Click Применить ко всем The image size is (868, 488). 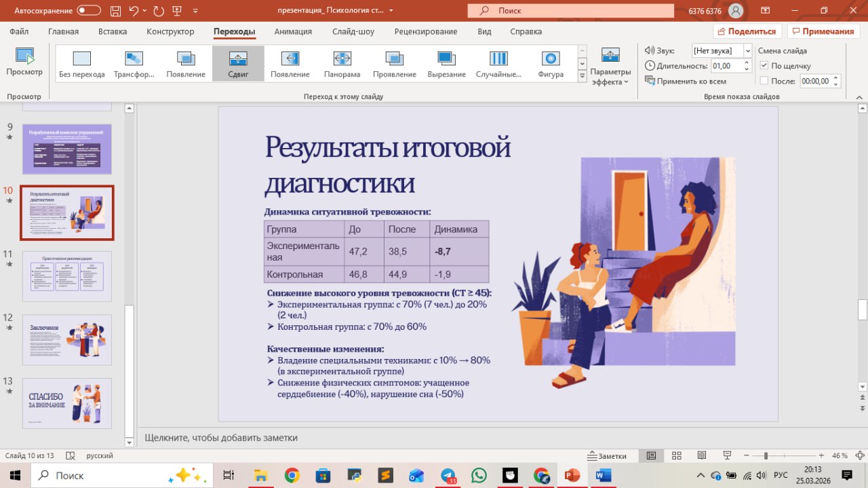point(685,81)
